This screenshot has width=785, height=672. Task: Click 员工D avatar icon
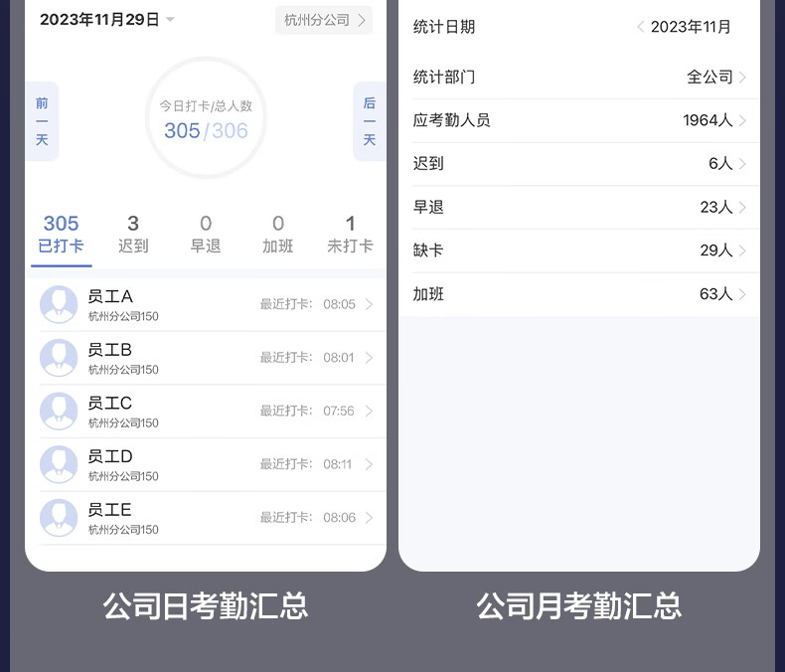pos(59,464)
